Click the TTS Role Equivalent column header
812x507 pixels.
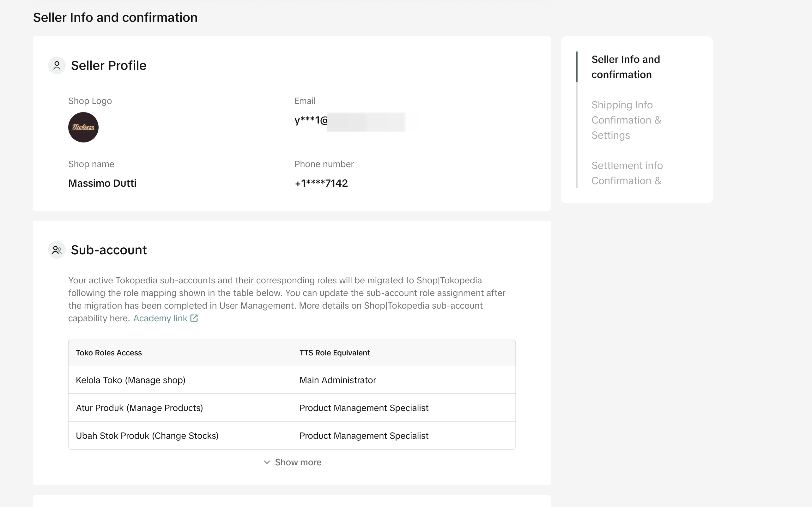(x=334, y=353)
